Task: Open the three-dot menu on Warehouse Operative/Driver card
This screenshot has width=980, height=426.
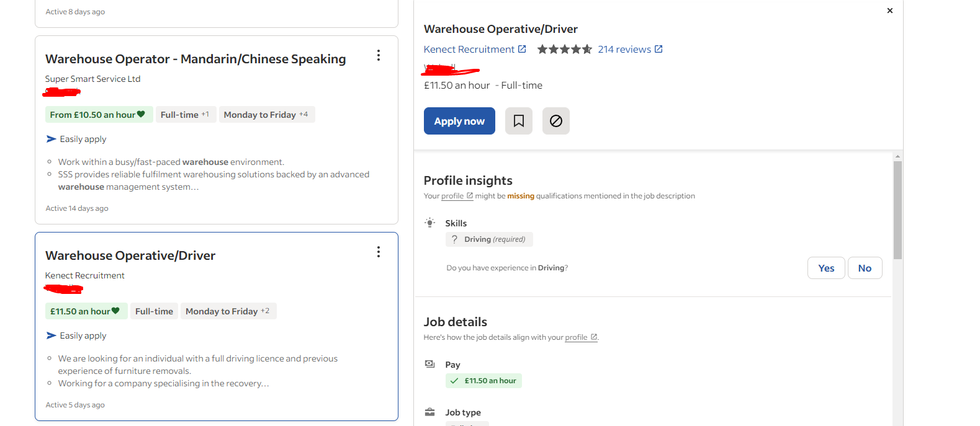Action: (x=378, y=252)
